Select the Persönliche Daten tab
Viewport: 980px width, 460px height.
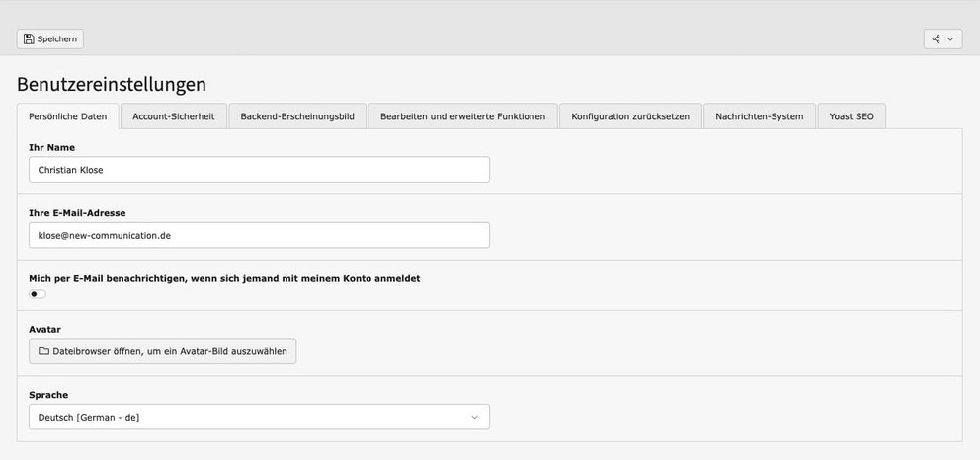tap(67, 116)
